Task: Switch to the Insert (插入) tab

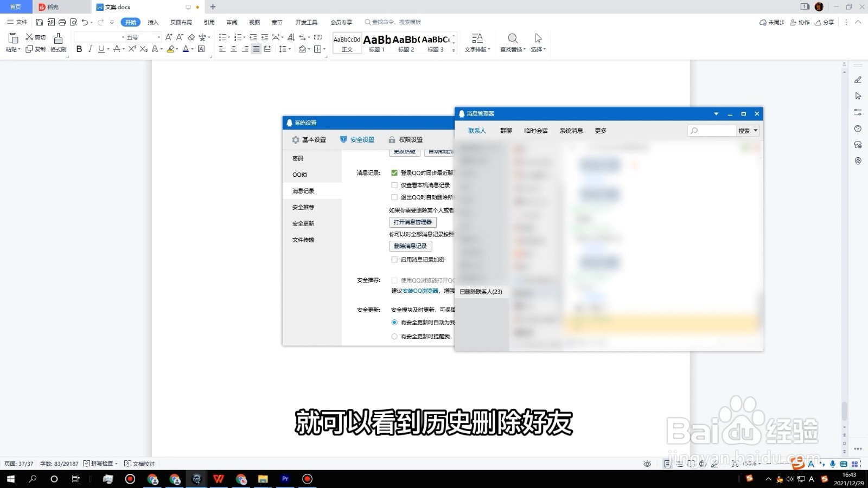Action: pos(153,22)
